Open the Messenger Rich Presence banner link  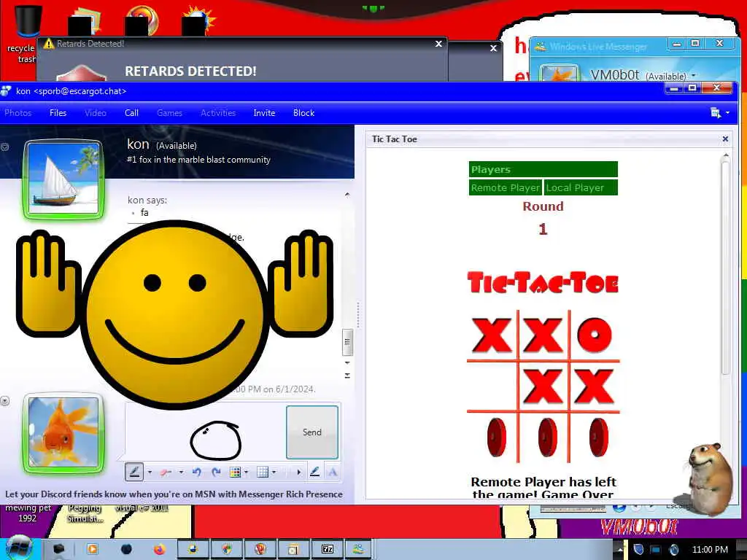174,494
